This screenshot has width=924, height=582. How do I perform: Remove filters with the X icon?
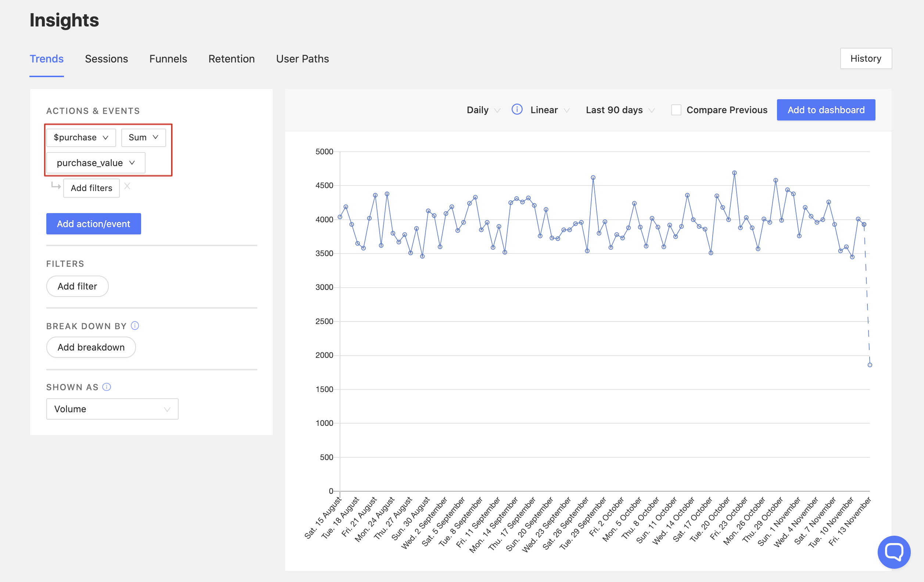coord(128,186)
